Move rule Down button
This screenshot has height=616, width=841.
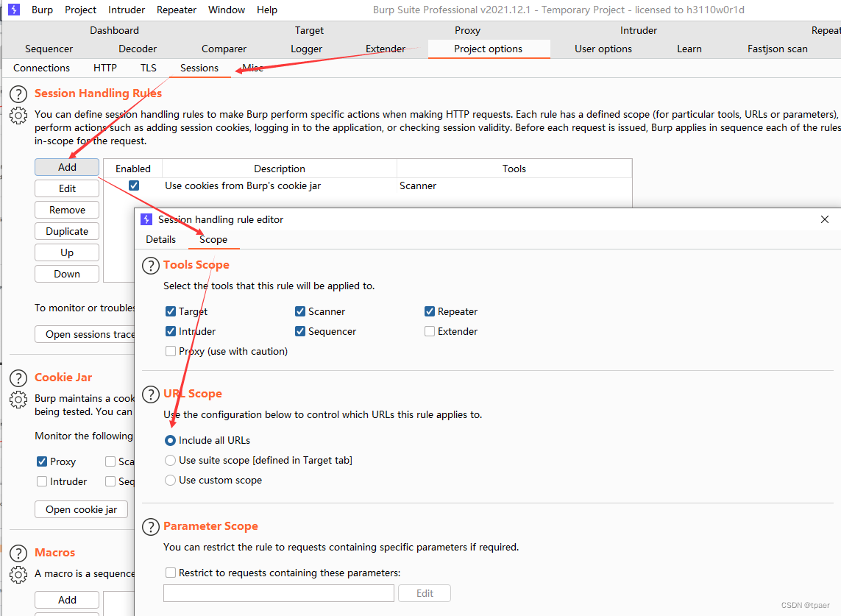67,274
